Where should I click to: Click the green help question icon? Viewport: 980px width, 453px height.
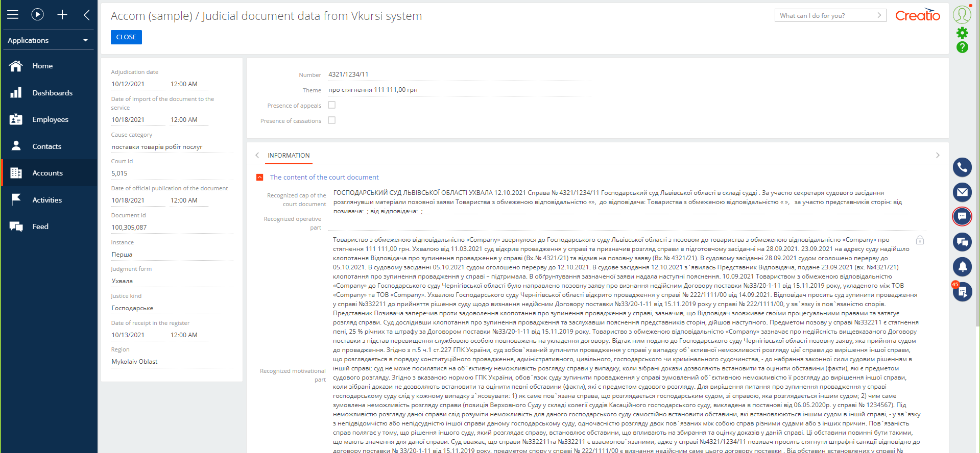962,47
